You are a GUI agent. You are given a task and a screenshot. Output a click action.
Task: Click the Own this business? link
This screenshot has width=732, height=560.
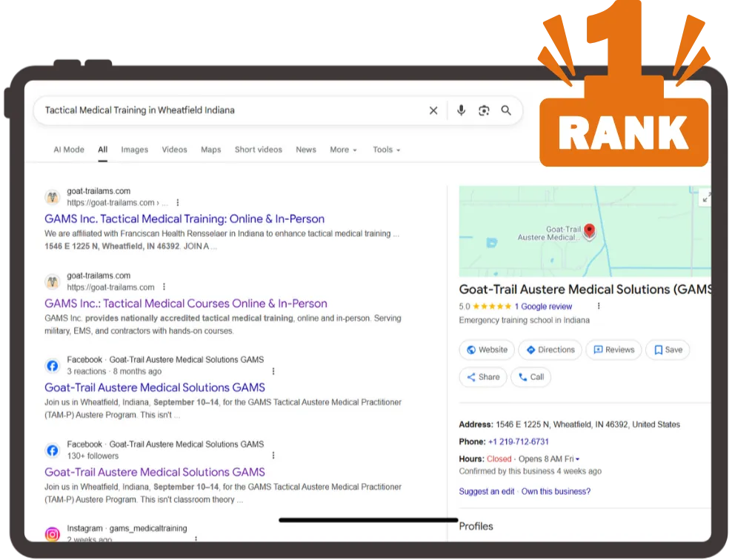click(556, 491)
